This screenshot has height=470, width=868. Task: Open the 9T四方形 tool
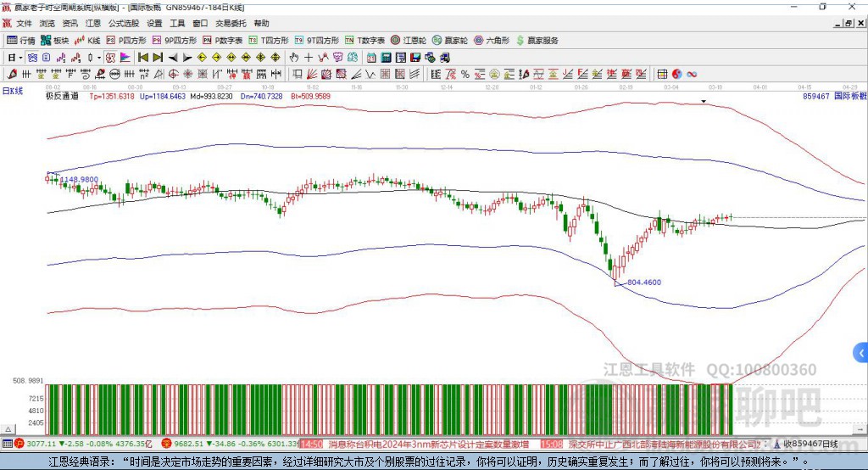tap(317, 41)
